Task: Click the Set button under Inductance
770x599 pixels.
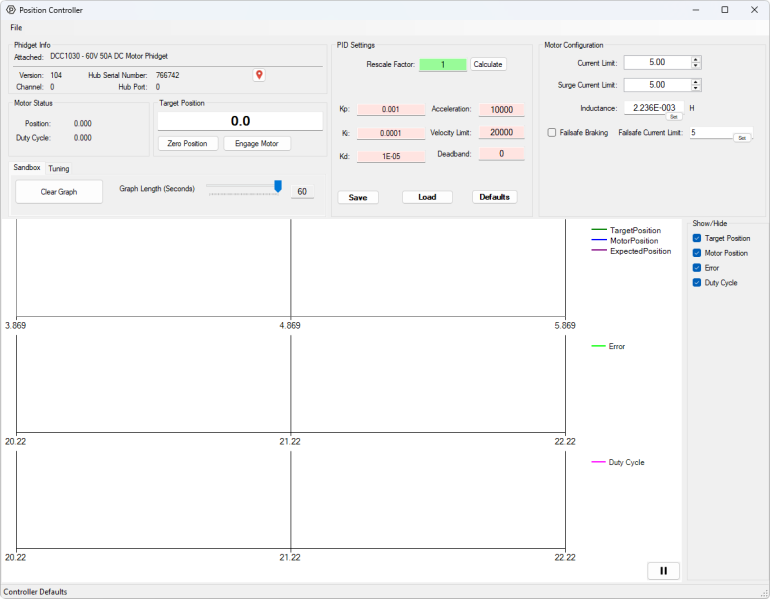Action: 674,117
